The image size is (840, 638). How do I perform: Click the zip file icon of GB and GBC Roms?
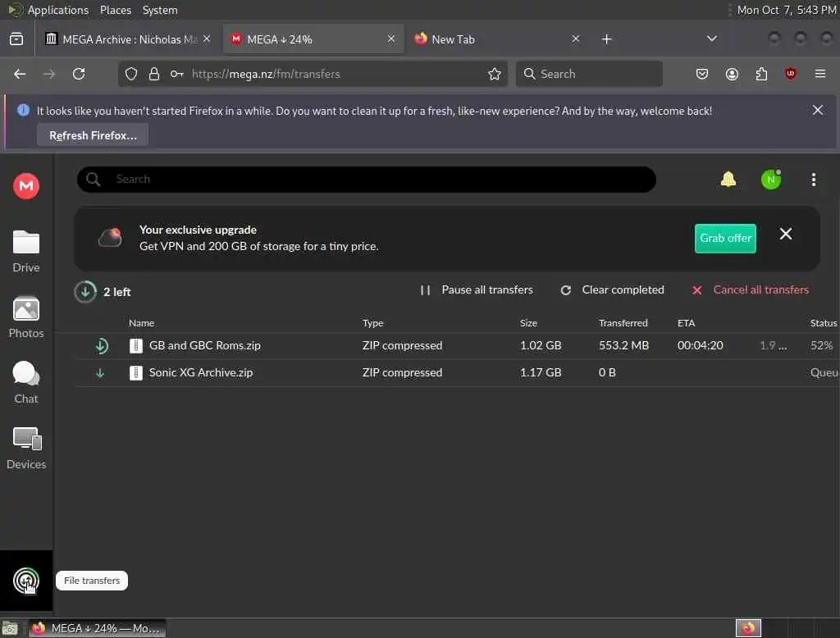136,345
